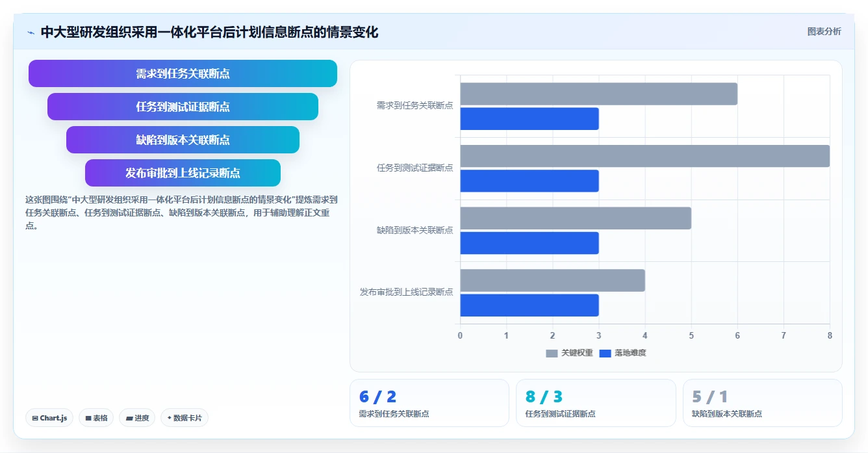
Task: Click gray bar for 缺陷到版本关联断点
Action: tap(576, 218)
